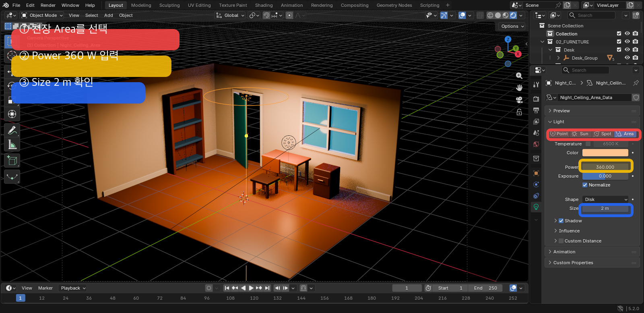Toggle the lock camera to view icon
The image size is (644, 313).
click(x=519, y=112)
